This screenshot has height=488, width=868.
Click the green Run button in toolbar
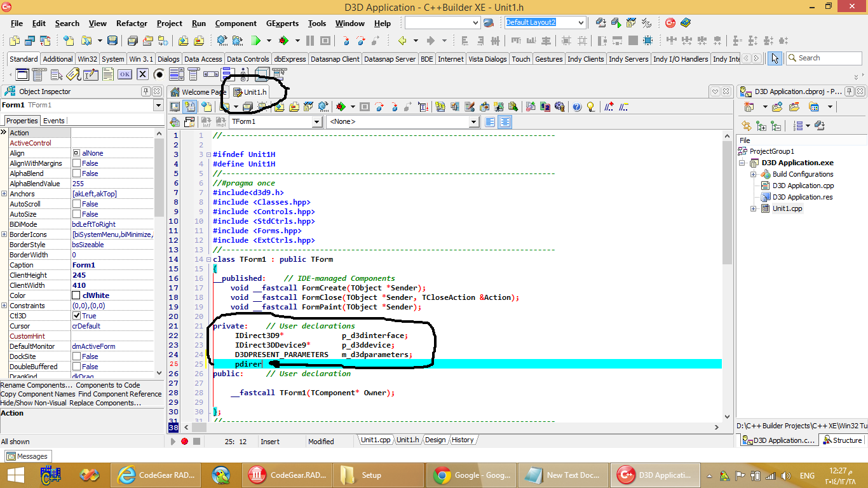pyautogui.click(x=255, y=41)
